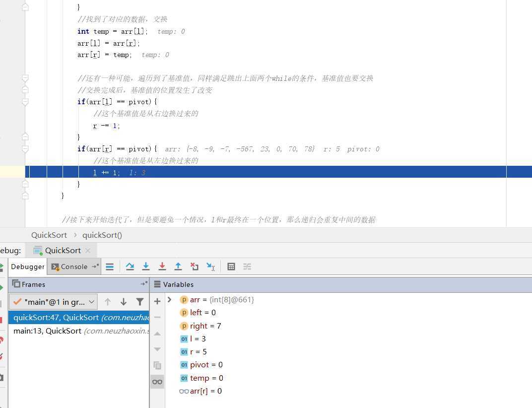Switch to the Debugger tab
Screen dimensions: 532x408
(x=27, y=267)
